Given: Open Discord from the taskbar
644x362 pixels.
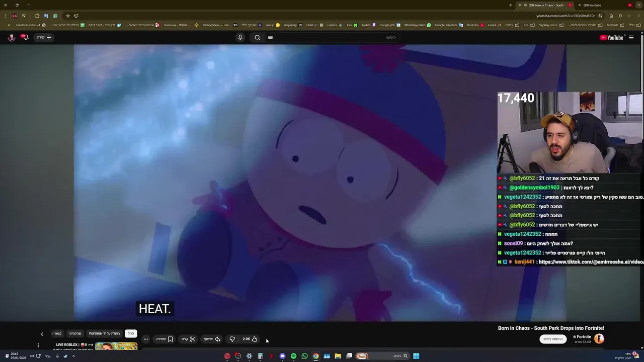Looking at the screenshot, I should coord(282,356).
